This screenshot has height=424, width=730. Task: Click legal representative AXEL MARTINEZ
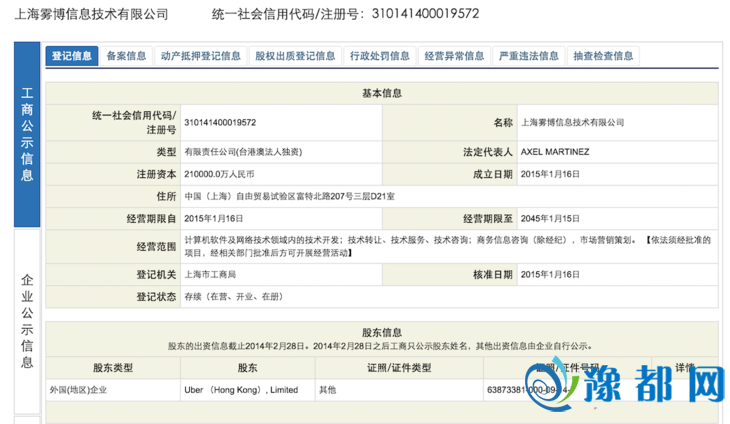(x=557, y=151)
